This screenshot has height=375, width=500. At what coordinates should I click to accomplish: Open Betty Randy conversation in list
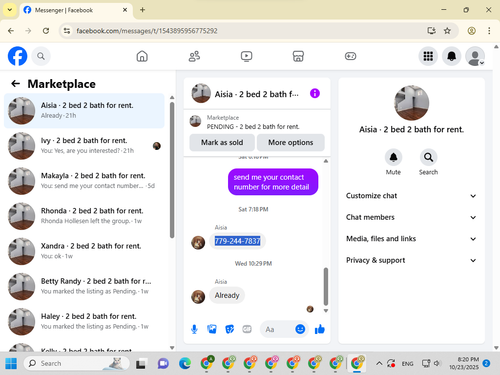(x=84, y=286)
